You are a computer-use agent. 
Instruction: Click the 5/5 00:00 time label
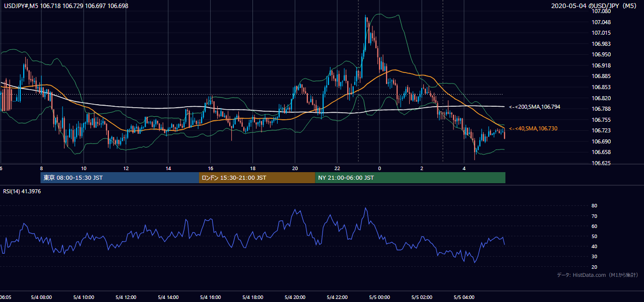pyautogui.click(x=379, y=297)
